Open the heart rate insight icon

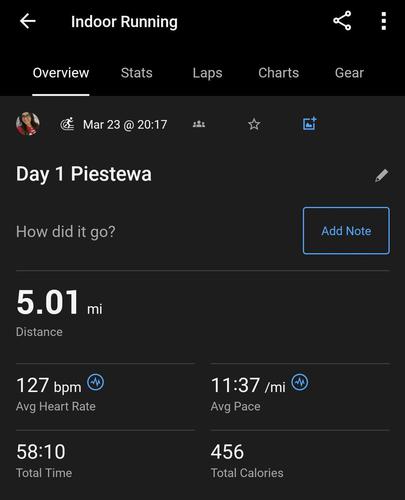[96, 382]
